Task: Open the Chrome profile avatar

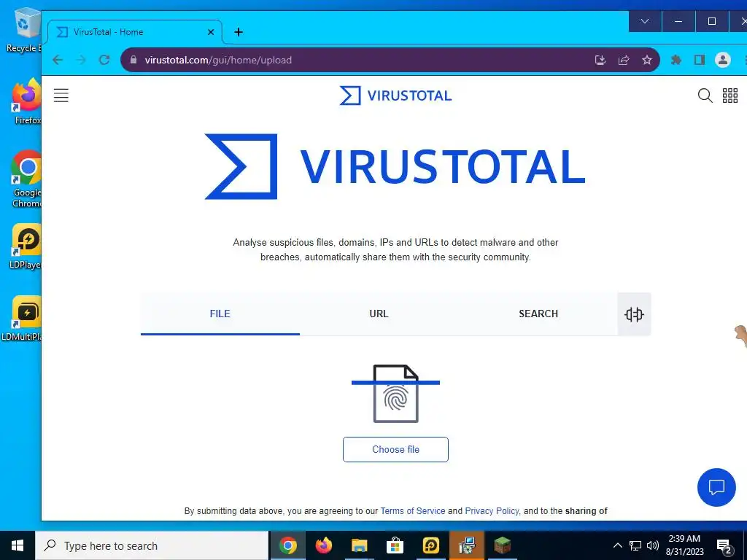Action: click(723, 60)
